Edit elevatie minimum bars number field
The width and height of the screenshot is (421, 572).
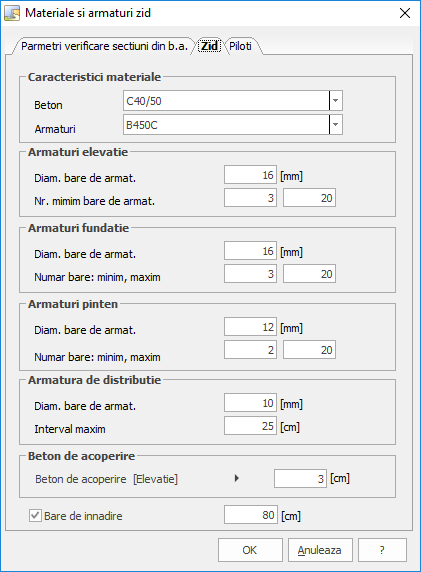pos(250,198)
